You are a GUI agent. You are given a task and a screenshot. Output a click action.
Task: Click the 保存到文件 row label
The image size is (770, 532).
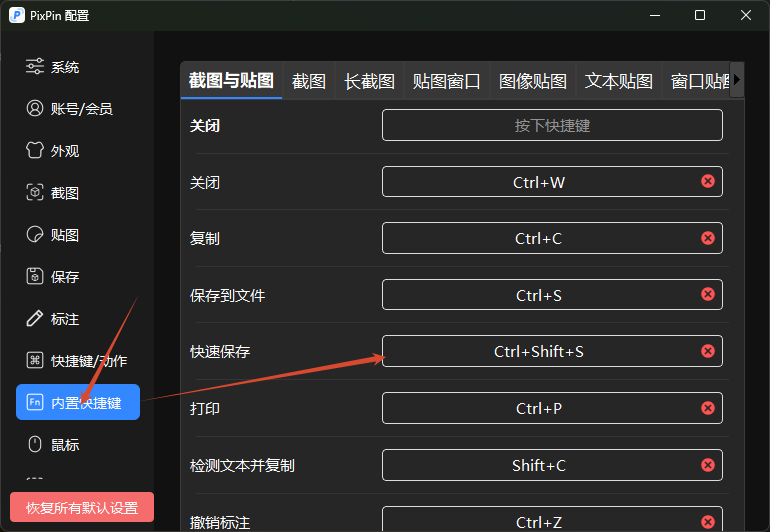[227, 296]
